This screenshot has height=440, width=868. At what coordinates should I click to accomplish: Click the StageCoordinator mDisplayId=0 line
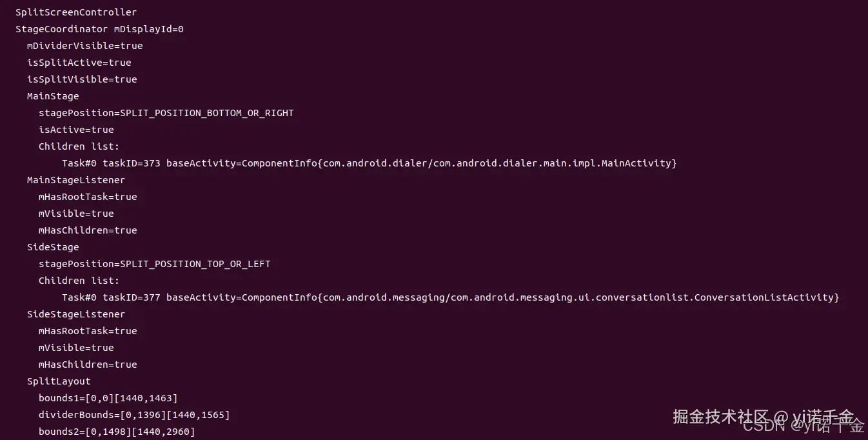[x=99, y=29]
